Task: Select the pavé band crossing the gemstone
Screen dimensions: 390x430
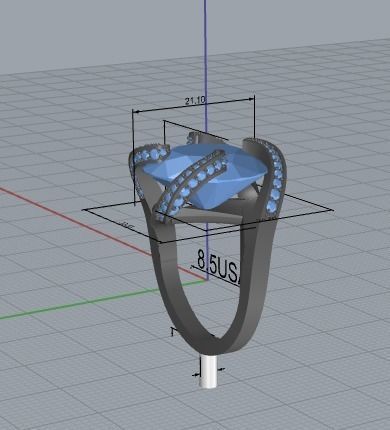Action: 190,185
